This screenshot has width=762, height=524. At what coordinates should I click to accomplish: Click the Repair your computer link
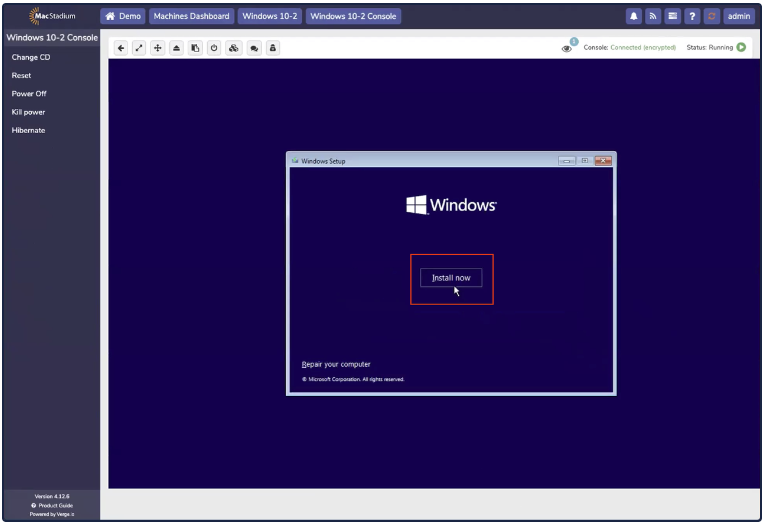(x=336, y=364)
